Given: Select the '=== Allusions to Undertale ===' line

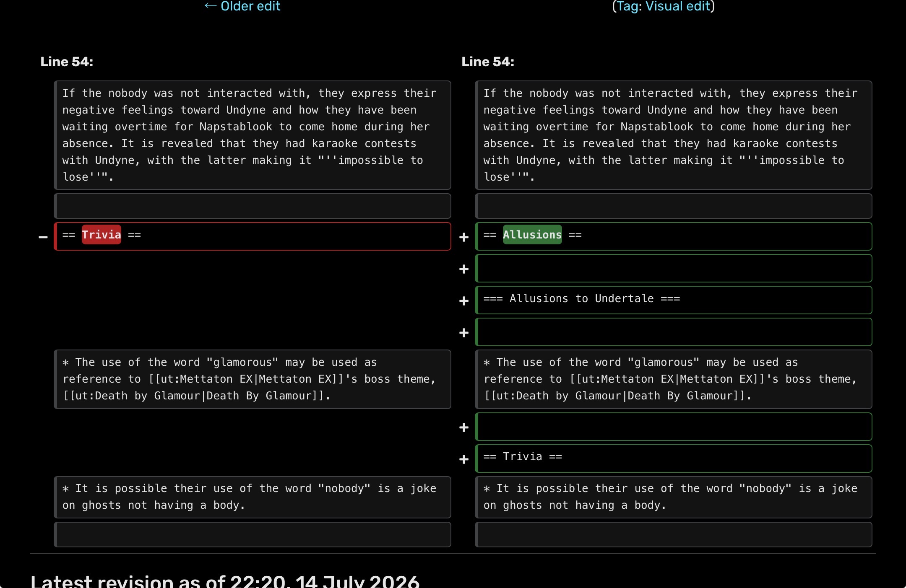Looking at the screenshot, I should [x=674, y=300].
